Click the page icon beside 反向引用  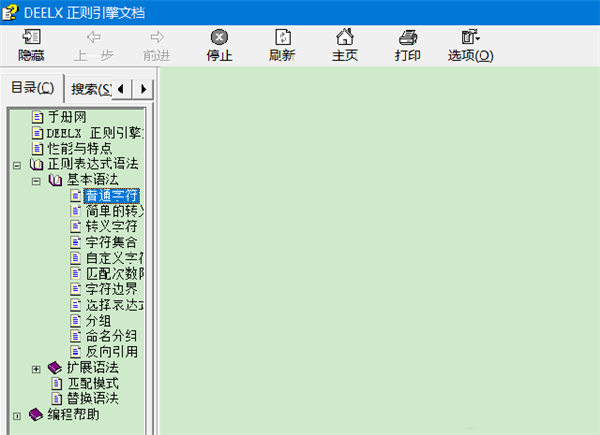click(x=76, y=352)
